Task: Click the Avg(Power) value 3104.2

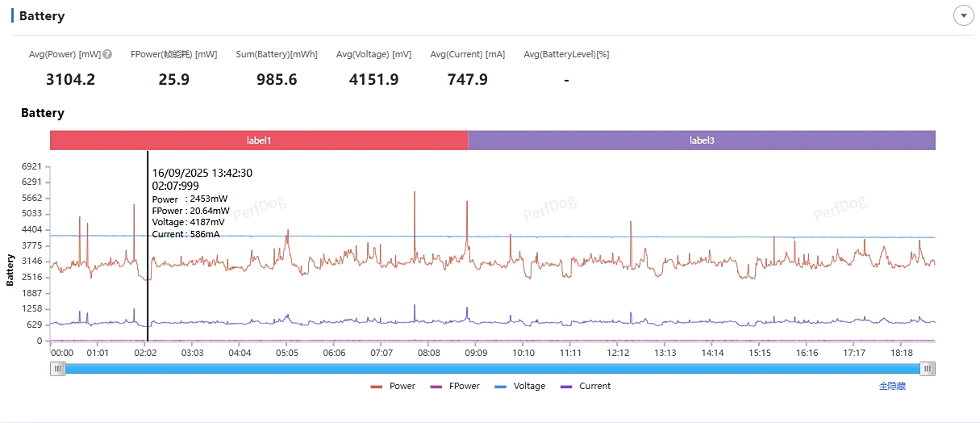Action: pyautogui.click(x=70, y=80)
